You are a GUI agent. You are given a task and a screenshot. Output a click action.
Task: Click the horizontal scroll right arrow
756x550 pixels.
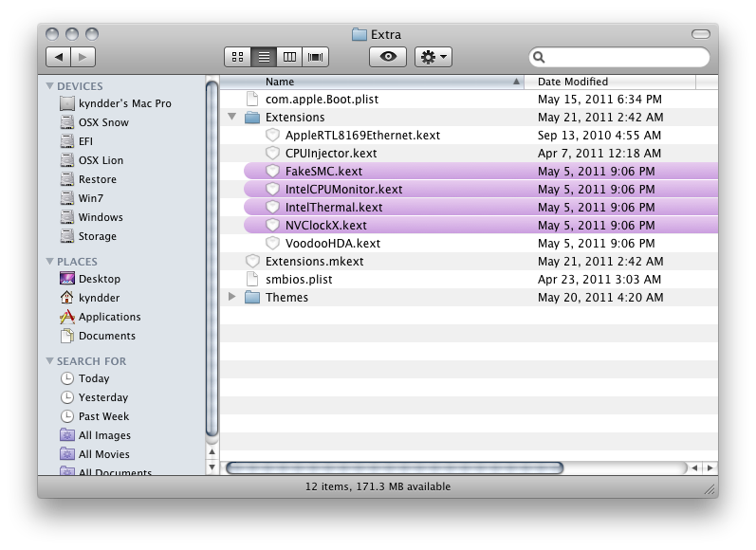pyautogui.click(x=710, y=467)
